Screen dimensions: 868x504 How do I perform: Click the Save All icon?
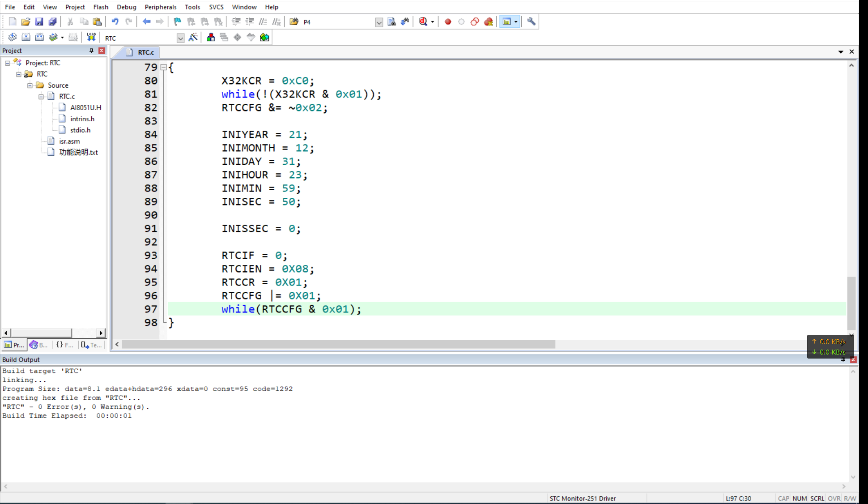tap(53, 21)
